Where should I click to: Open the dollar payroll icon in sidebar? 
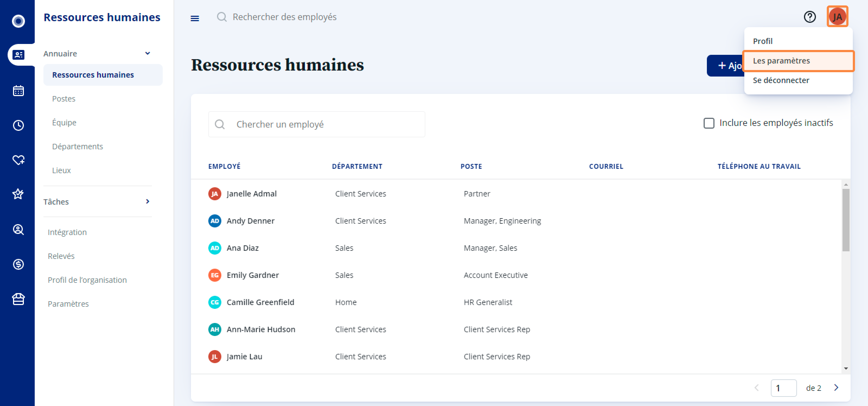[x=18, y=264]
